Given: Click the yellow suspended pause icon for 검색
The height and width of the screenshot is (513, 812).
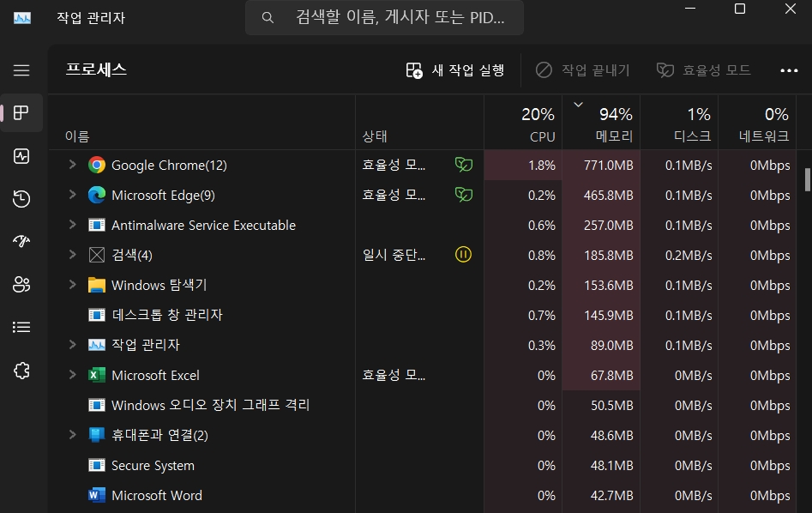Looking at the screenshot, I should point(463,255).
